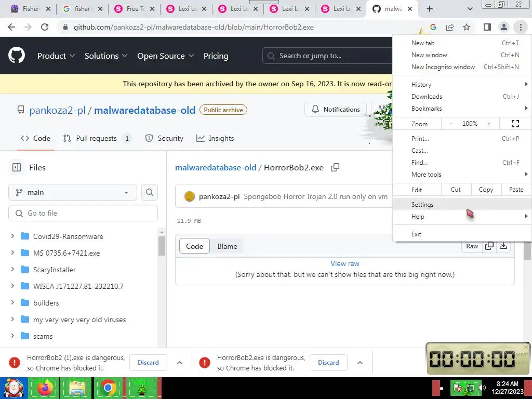Expand options for HorrorBob2.exe download
The image size is (532, 399).
pyautogui.click(x=360, y=362)
